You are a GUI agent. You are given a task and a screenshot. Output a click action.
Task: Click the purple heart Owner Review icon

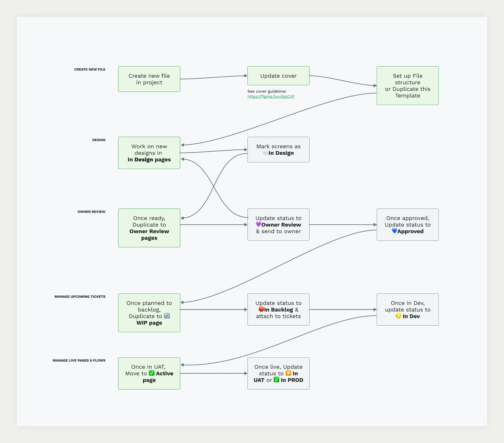coord(259,224)
